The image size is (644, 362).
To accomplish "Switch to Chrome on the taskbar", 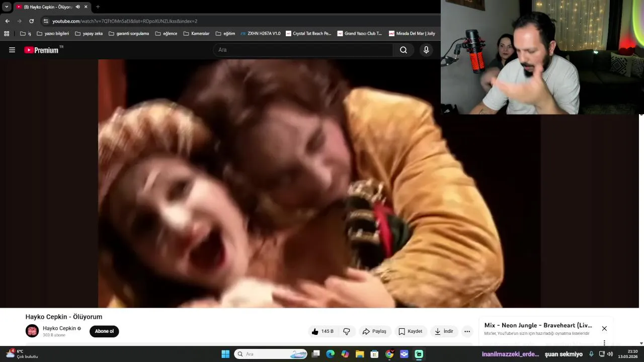I will [x=389, y=354].
